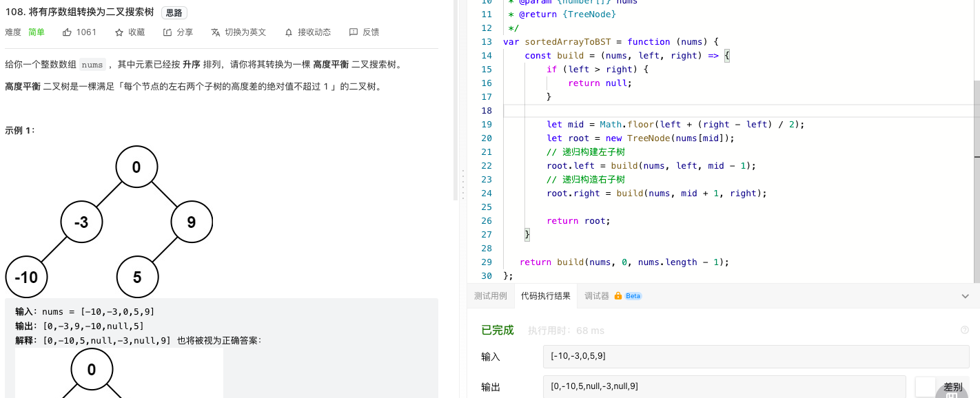980x398 pixels.
Task: Click the line 'return build(nums, 0, nums.length - 1);'
Action: pos(624,262)
